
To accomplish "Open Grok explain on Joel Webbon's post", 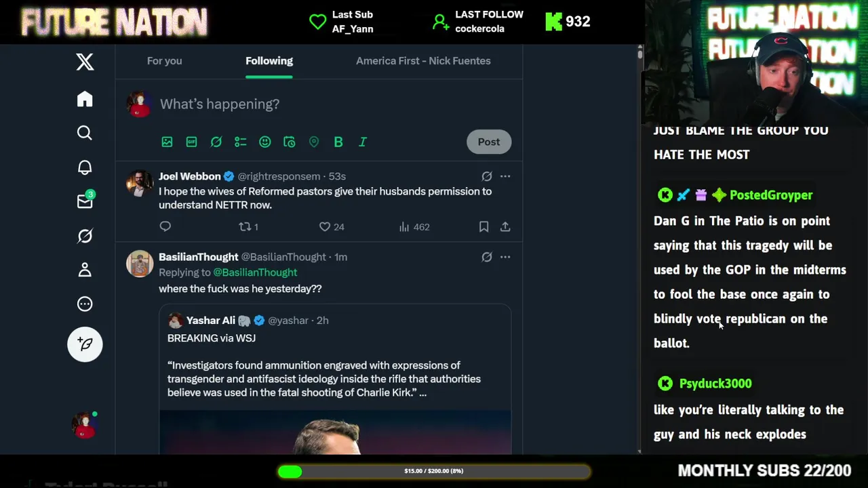I will 487,176.
